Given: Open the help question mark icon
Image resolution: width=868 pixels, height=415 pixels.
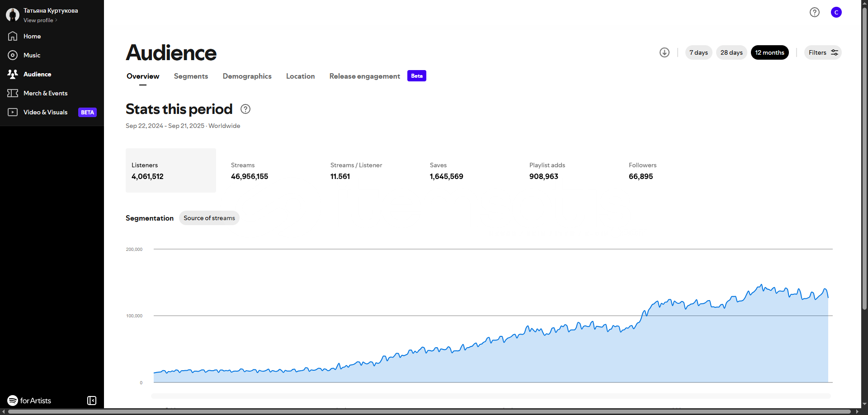Looking at the screenshot, I should pos(814,12).
